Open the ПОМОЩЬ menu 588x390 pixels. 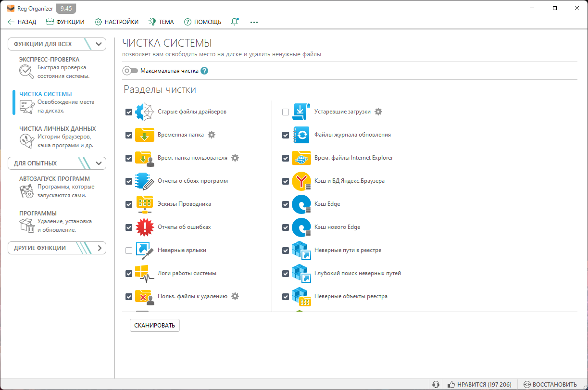[202, 22]
